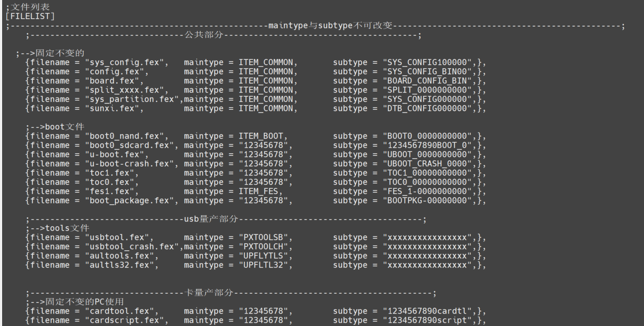Select maintype "PXTOOLSB" value
The width and height of the screenshot is (644, 326).
coord(263,238)
